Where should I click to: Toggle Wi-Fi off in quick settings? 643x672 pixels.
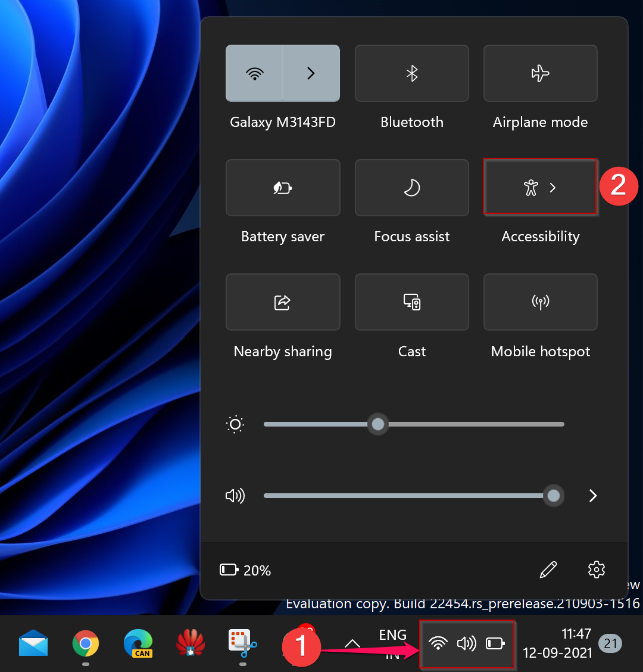point(254,73)
